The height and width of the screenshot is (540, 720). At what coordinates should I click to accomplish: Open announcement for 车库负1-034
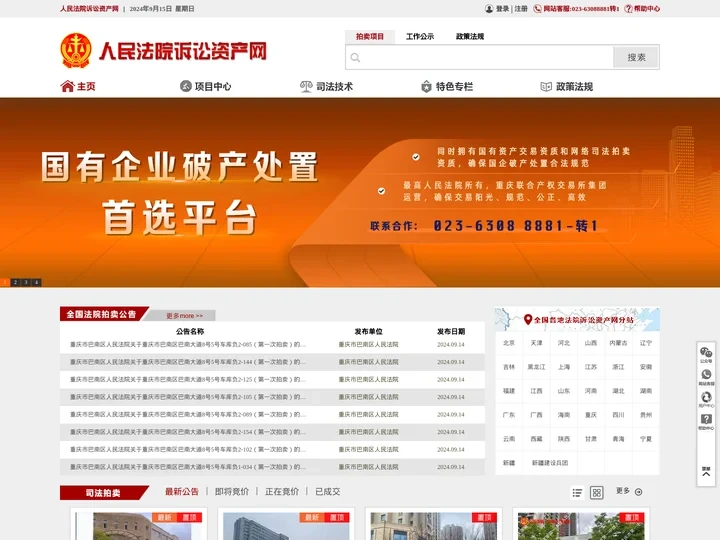click(188, 467)
